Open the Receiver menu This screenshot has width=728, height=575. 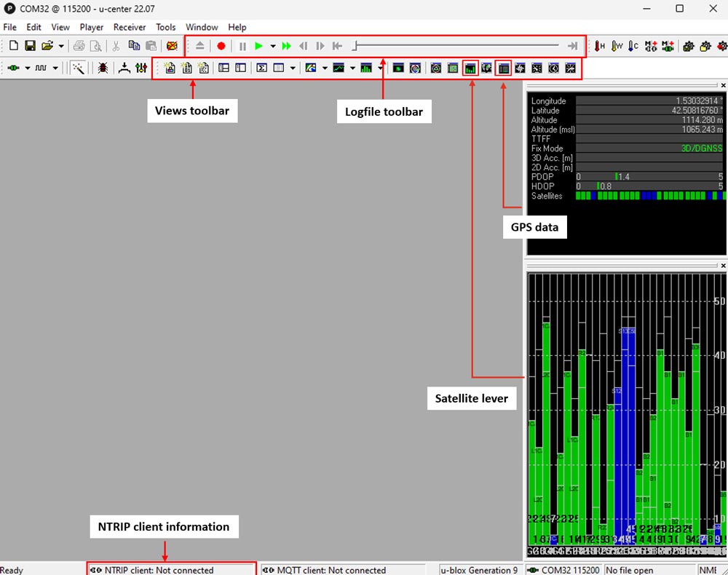tap(130, 27)
